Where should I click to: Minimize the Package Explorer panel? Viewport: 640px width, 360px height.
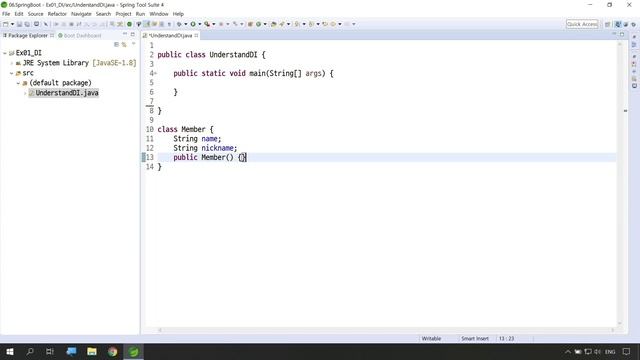[x=125, y=34]
